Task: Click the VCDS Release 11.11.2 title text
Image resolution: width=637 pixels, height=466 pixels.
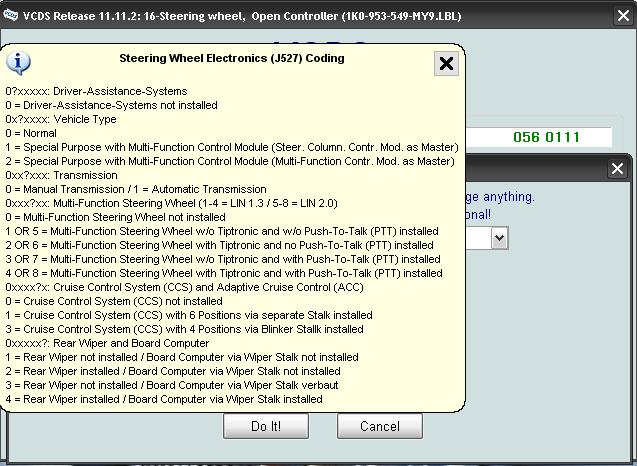Action: [242, 16]
